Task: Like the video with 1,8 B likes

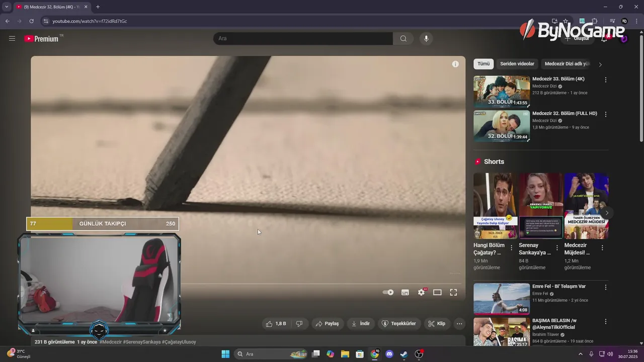Action: 276,324
